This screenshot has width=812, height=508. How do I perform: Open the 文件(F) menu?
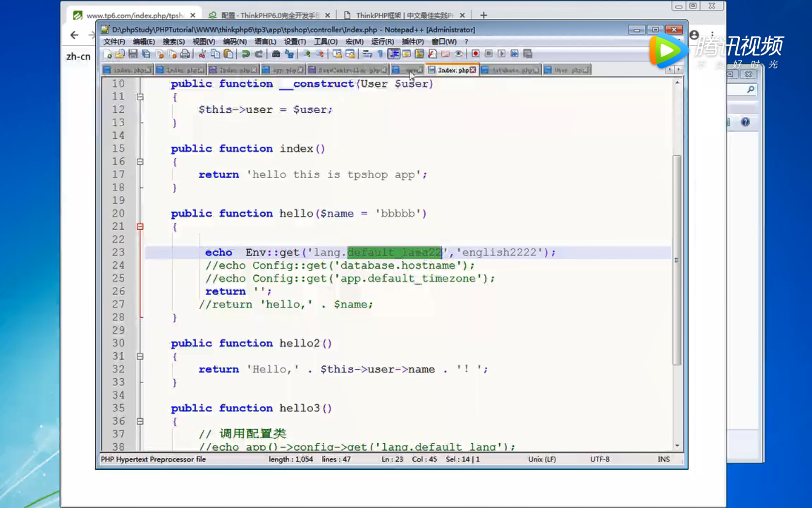pos(114,42)
